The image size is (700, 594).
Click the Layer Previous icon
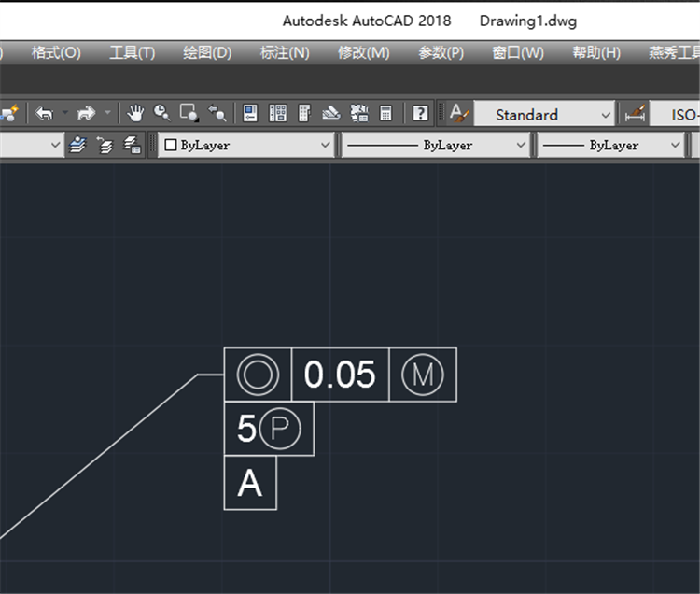[x=105, y=145]
